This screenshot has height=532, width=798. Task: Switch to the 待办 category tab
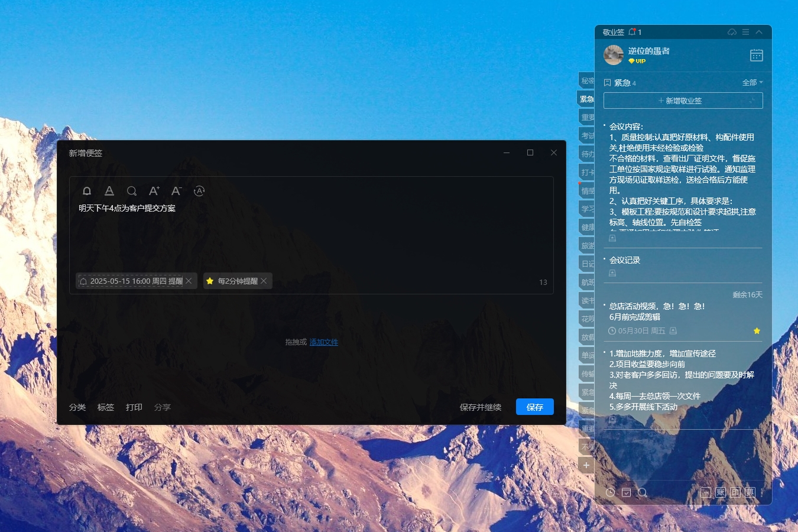[x=586, y=154]
